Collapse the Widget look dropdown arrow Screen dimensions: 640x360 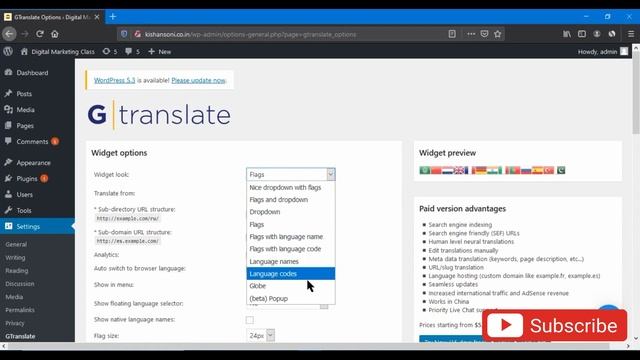(331, 174)
